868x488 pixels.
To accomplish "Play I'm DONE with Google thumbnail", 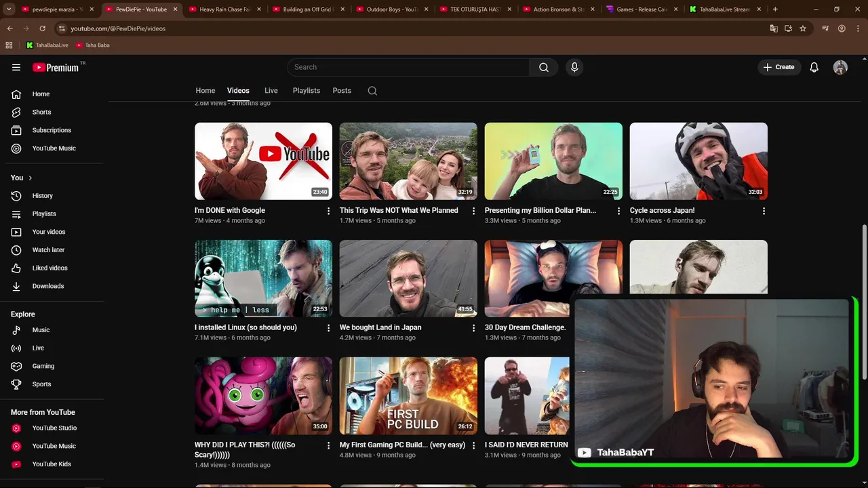I will 263,161.
